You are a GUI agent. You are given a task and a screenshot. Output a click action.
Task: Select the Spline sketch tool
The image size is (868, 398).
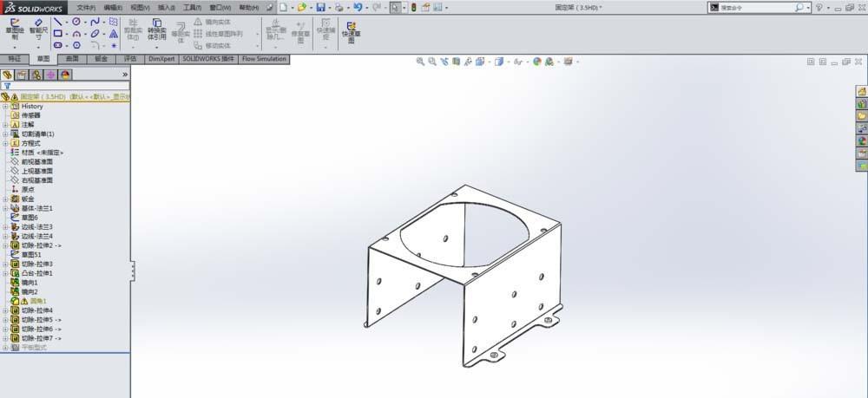(x=95, y=23)
